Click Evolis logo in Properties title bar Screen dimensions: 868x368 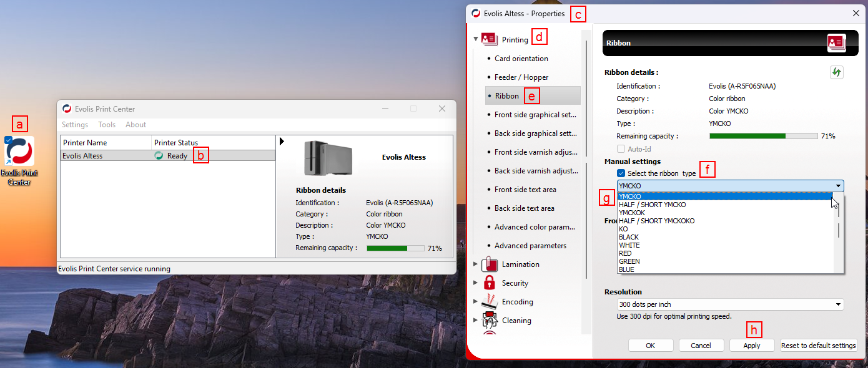[x=476, y=13]
